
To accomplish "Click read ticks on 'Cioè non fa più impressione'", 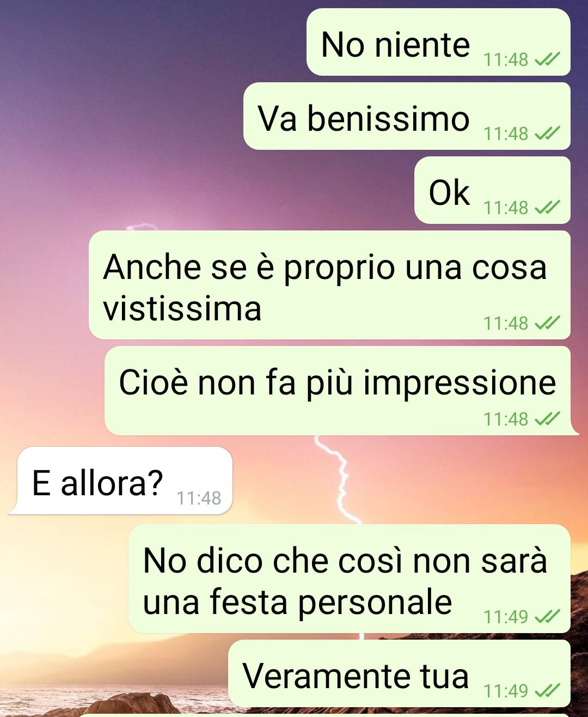I will tap(547, 418).
